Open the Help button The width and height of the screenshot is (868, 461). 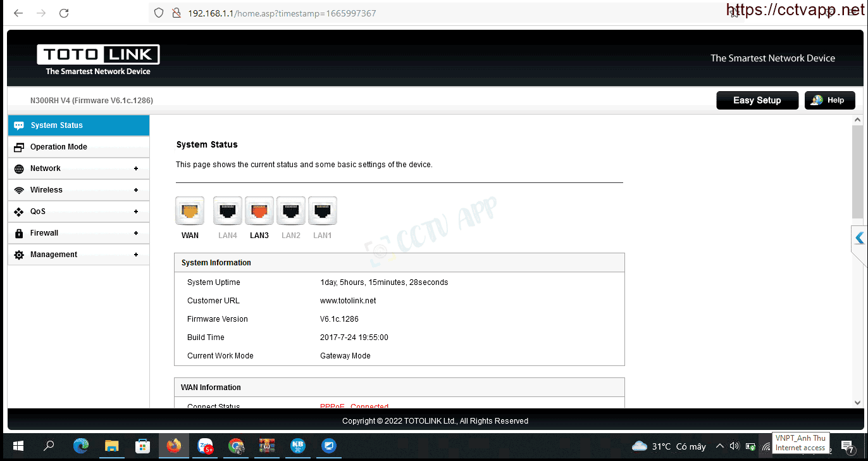[x=830, y=100]
